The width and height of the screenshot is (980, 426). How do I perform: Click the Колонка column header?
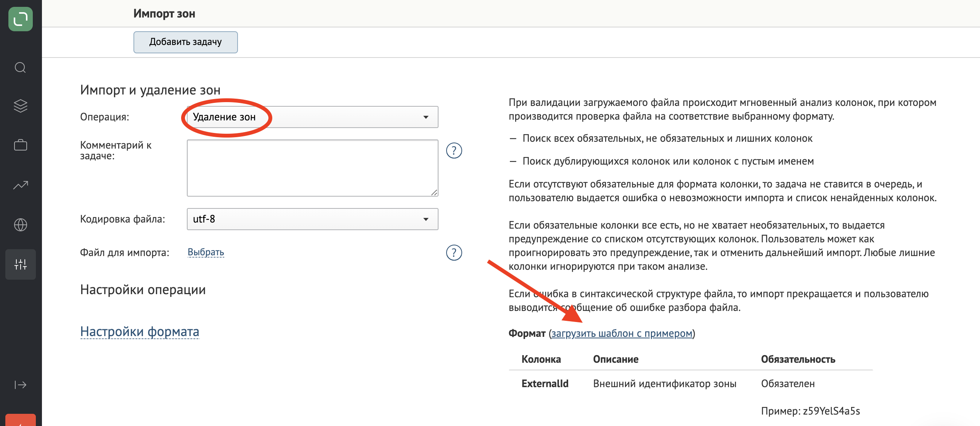click(x=541, y=359)
